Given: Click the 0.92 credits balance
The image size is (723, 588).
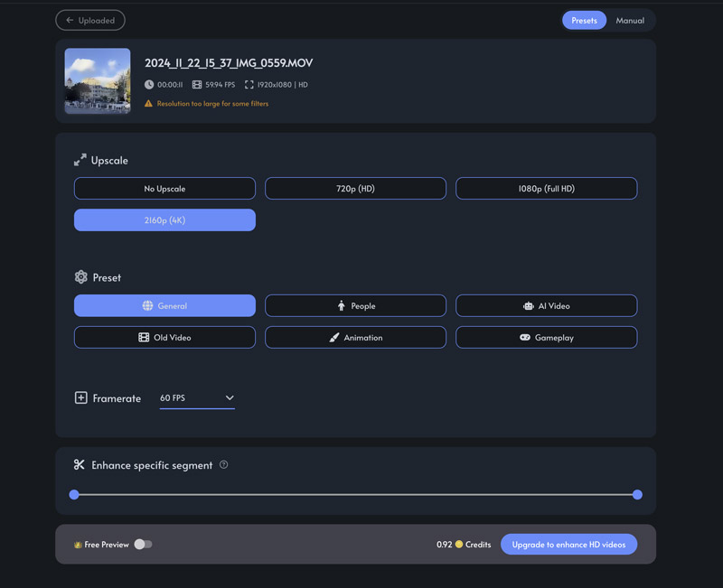Looking at the screenshot, I should (444, 545).
